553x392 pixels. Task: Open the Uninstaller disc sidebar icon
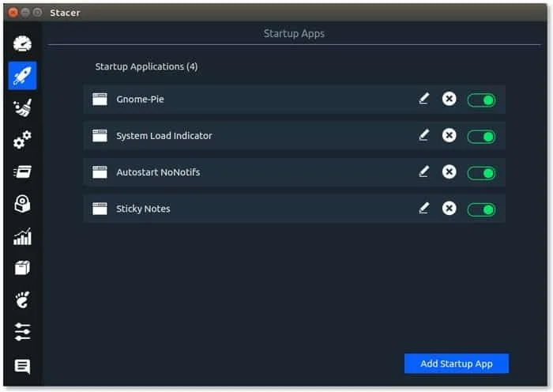tap(22, 204)
